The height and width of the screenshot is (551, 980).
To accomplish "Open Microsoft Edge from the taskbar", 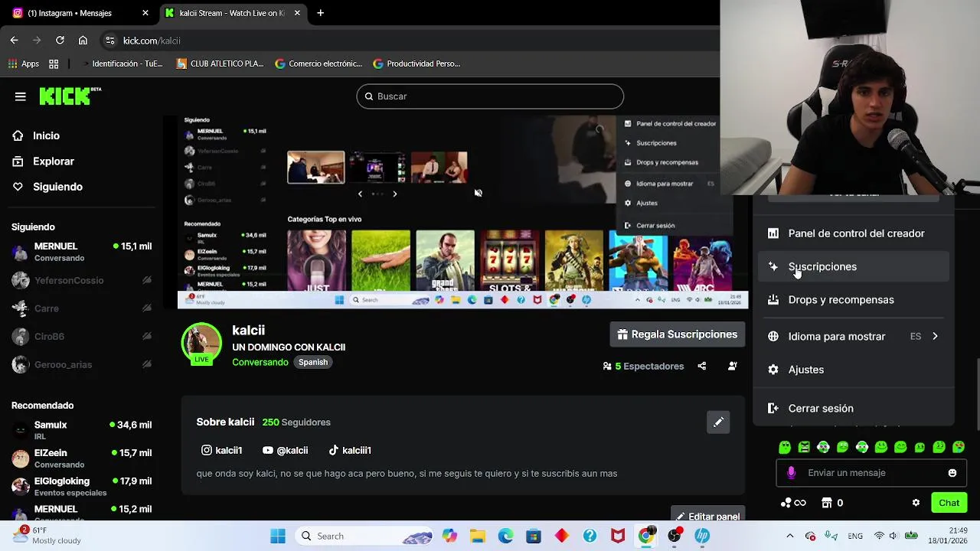I will click(505, 536).
